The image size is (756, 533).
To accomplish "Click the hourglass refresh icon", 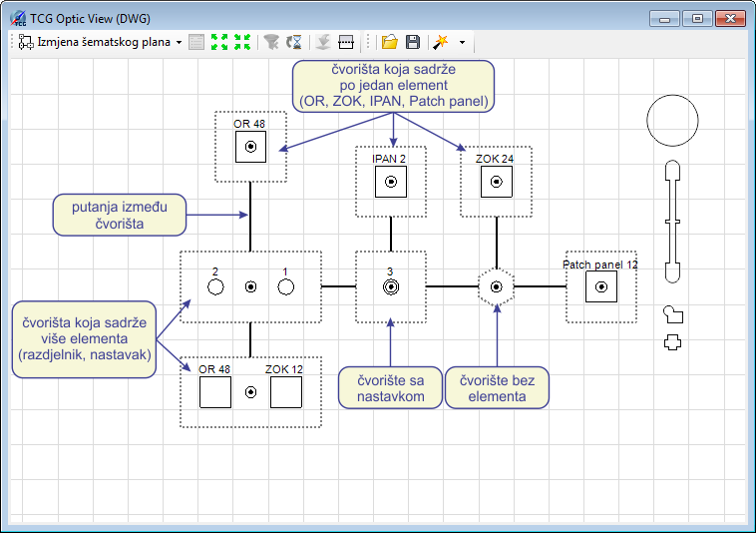I will (294, 42).
